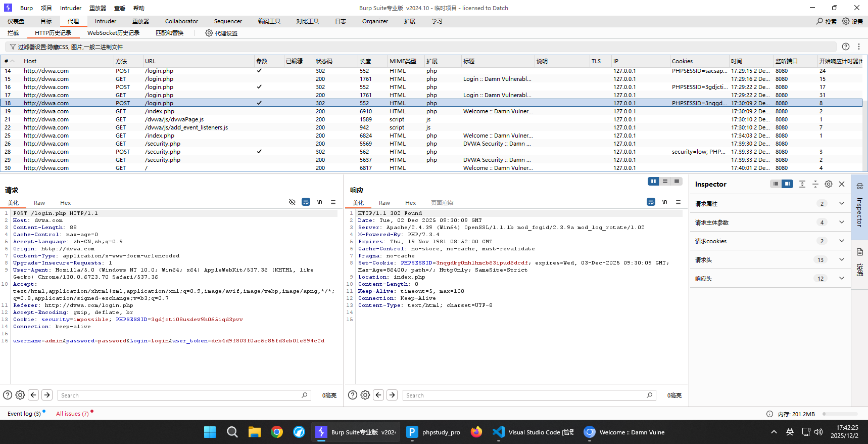Click the proxy settings gear icon

209,33
